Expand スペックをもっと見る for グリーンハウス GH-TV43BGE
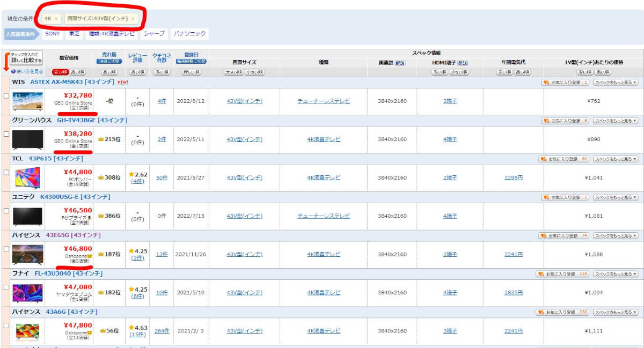Viewport: 644px width, 348px height. 616,121
